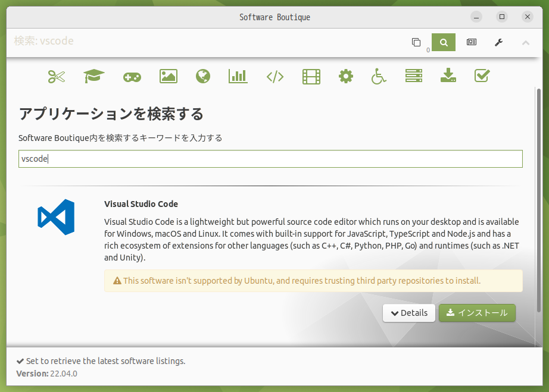549x392 pixels.
Task: Install Visual Studio Code with インストール button
Action: click(x=477, y=313)
